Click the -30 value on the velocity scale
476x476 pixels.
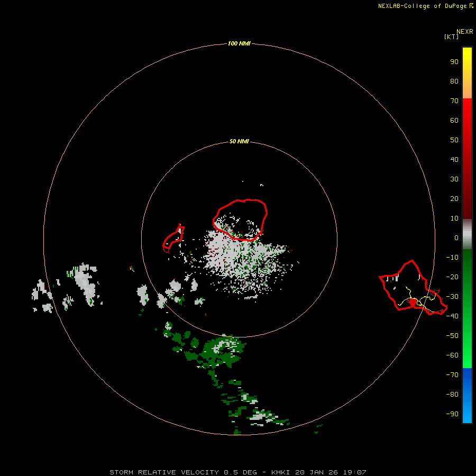click(x=452, y=297)
